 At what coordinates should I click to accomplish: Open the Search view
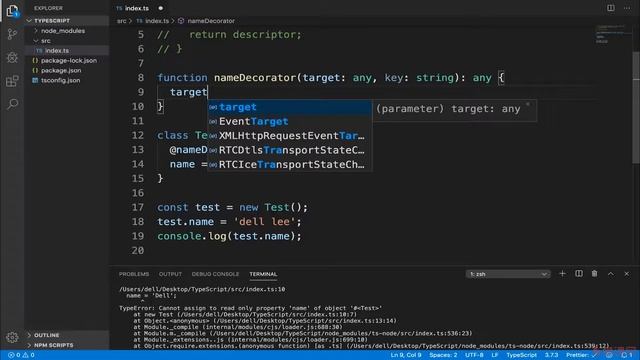[x=12, y=104]
